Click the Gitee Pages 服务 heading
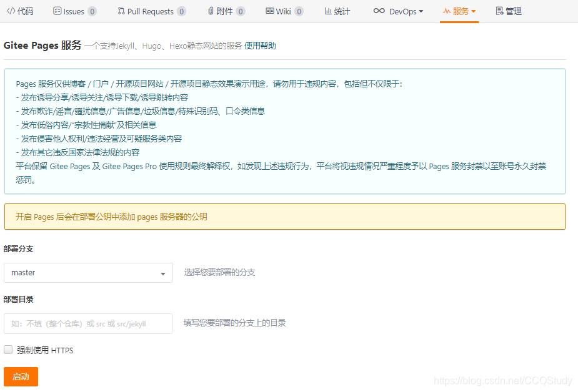This screenshot has height=392, width=578. (x=42, y=46)
